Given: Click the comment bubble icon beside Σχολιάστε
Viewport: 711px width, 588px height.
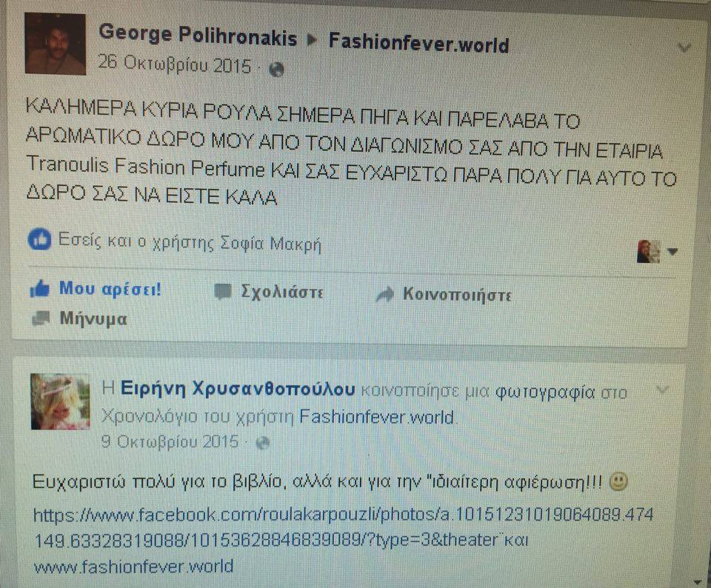Looking at the screenshot, I should (x=223, y=292).
